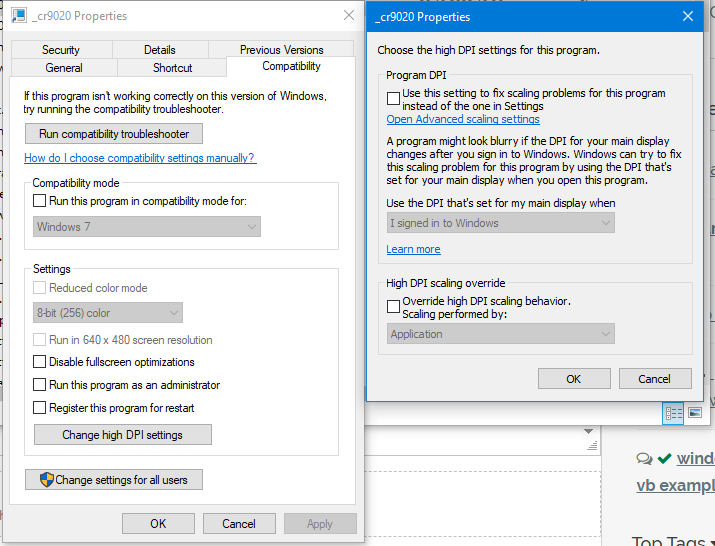Switch to the large icons view icon
715x546 pixels.
point(694,412)
